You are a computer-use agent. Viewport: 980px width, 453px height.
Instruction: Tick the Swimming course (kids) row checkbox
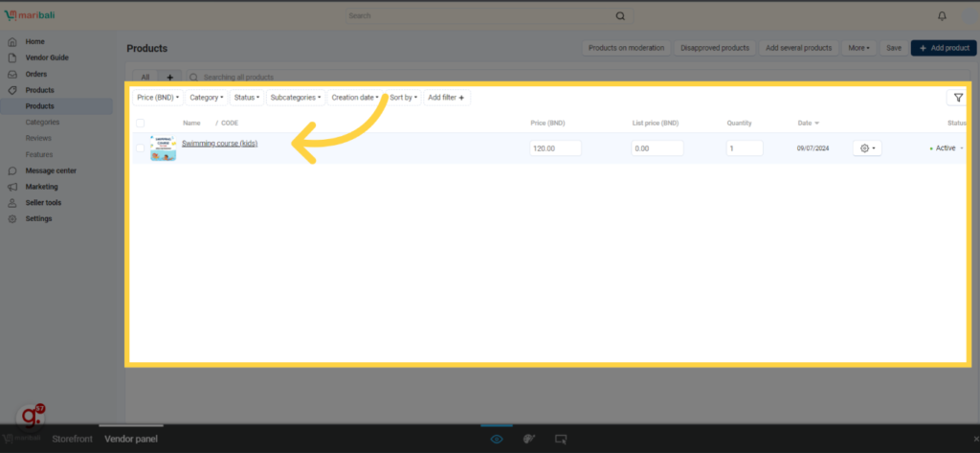click(x=141, y=148)
